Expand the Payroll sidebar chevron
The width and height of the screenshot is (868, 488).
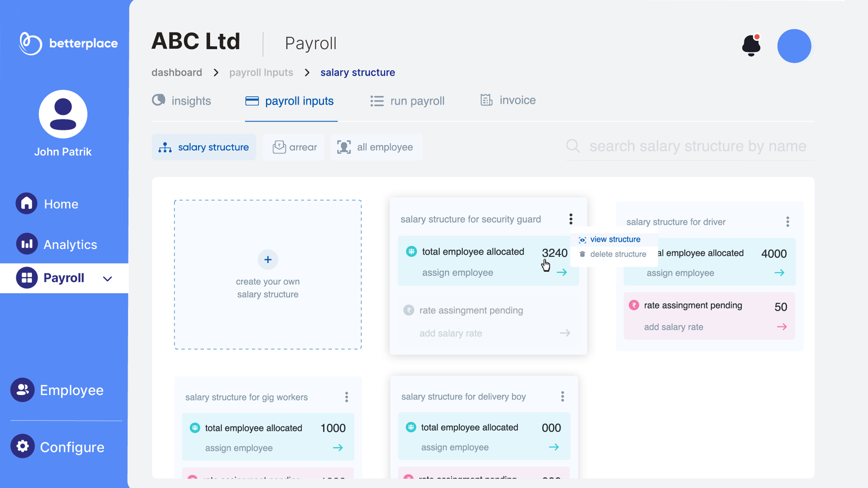pos(107,279)
